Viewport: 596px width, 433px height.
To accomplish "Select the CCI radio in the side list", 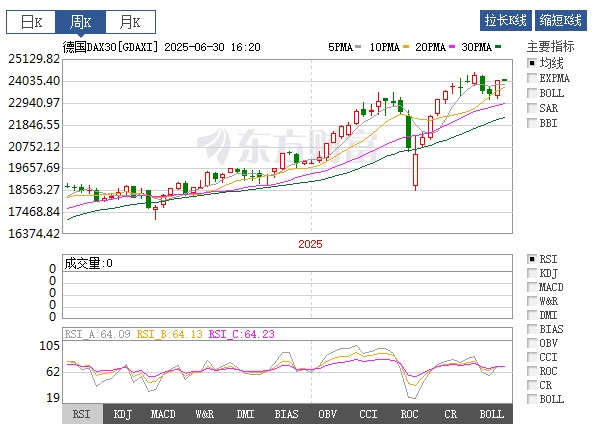I will (x=532, y=357).
